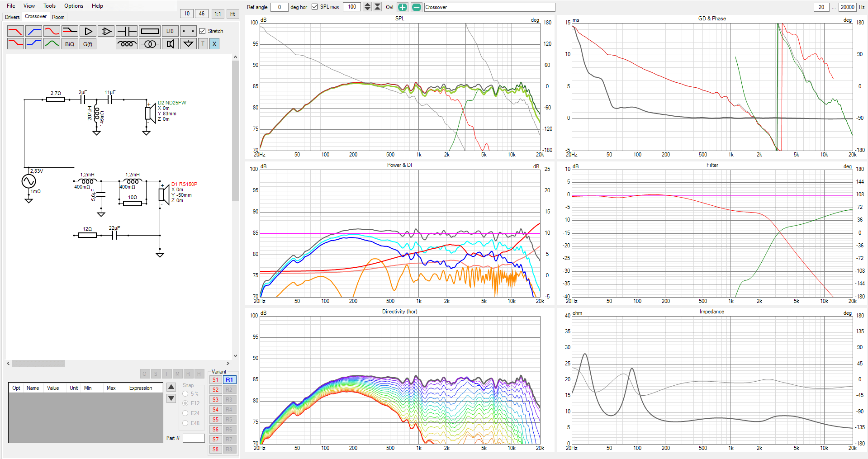868x459 pixels.
Task: Select the red-and-black step filter block icon
Action: point(70,31)
